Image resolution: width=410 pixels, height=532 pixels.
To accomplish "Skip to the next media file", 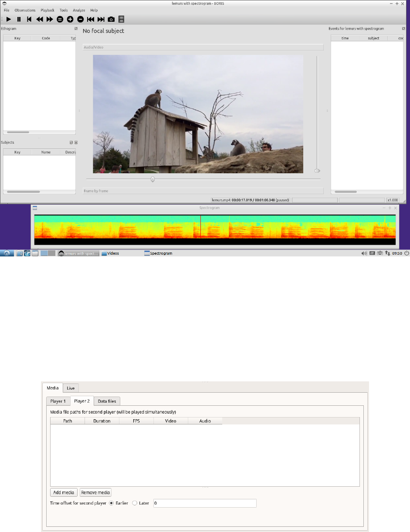I will 101,19.
